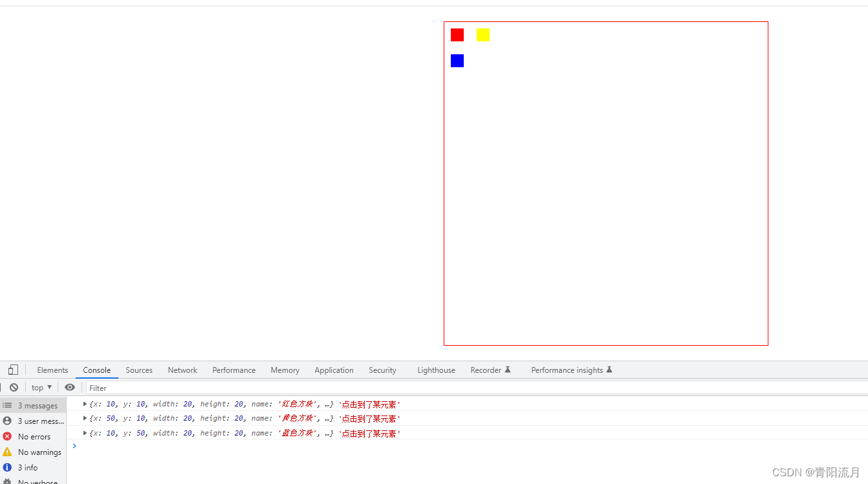
Task: Toggle the device toolbar icon in DevTools
Action: click(13, 369)
